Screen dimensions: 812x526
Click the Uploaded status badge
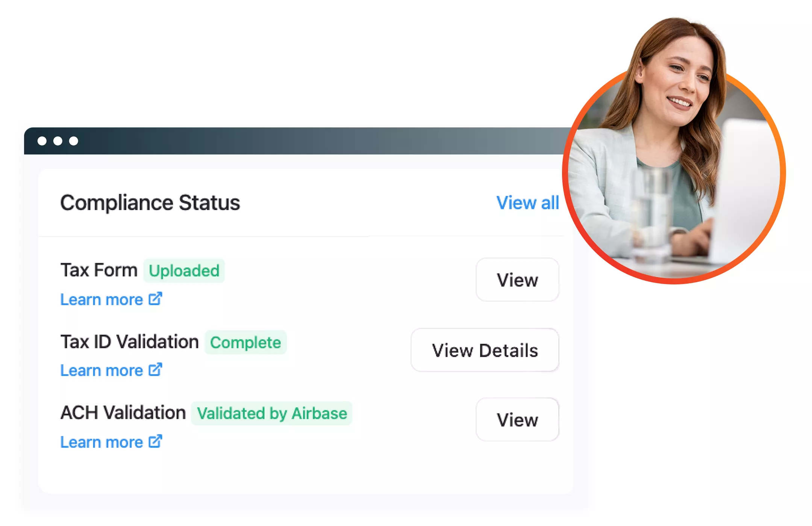pyautogui.click(x=184, y=271)
